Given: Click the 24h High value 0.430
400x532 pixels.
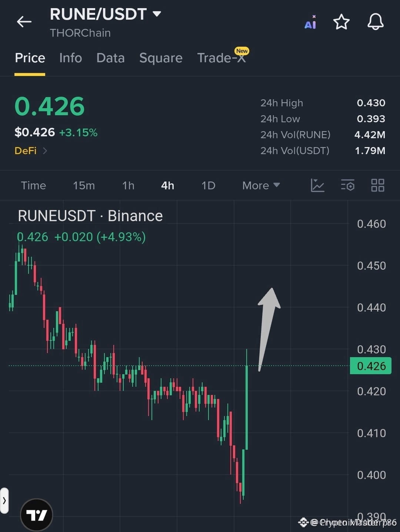Looking at the screenshot, I should (371, 103).
